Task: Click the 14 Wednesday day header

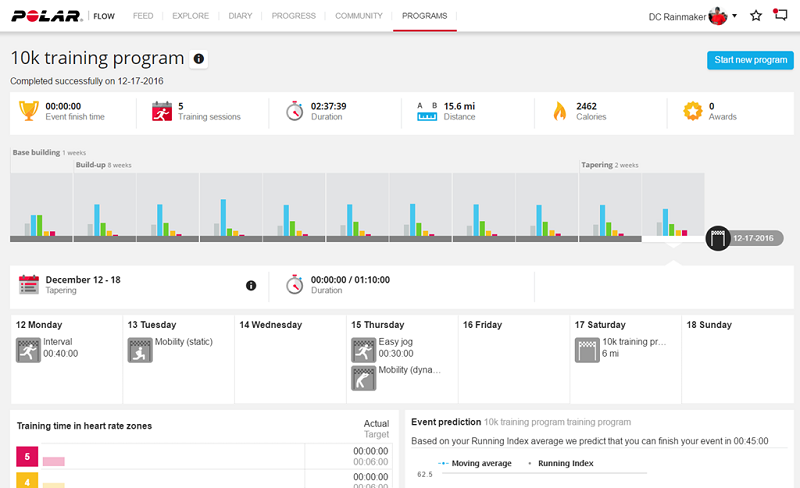Action: (x=270, y=325)
